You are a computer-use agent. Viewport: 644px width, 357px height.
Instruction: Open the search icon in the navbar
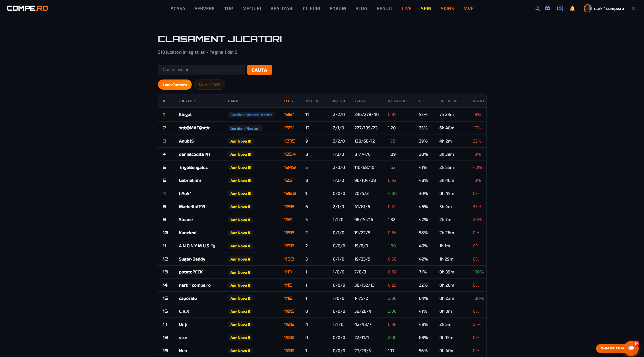pyautogui.click(x=538, y=8)
